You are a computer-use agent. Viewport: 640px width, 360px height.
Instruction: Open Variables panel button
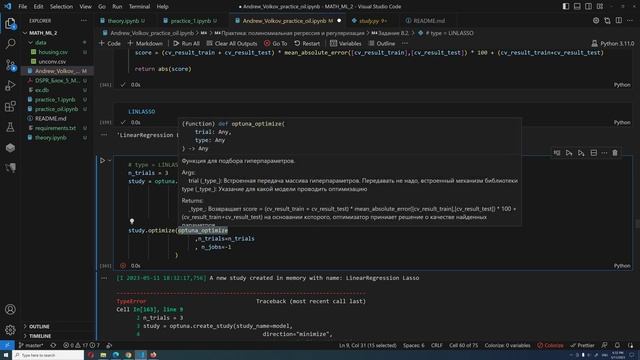pyautogui.click(x=346, y=43)
